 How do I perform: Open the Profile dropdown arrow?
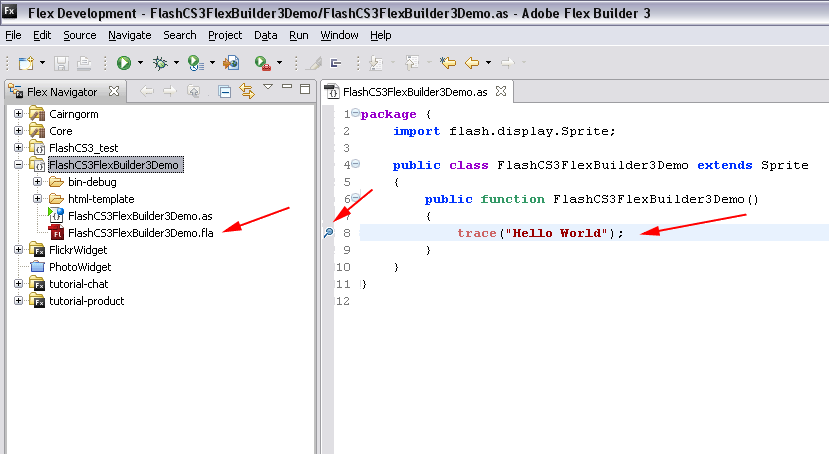click(x=212, y=63)
